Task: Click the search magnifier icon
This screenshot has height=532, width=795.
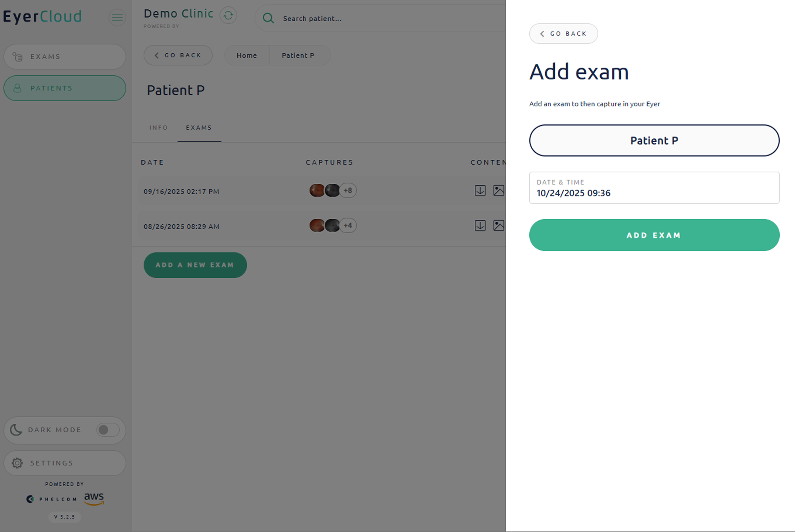Action: point(268,18)
